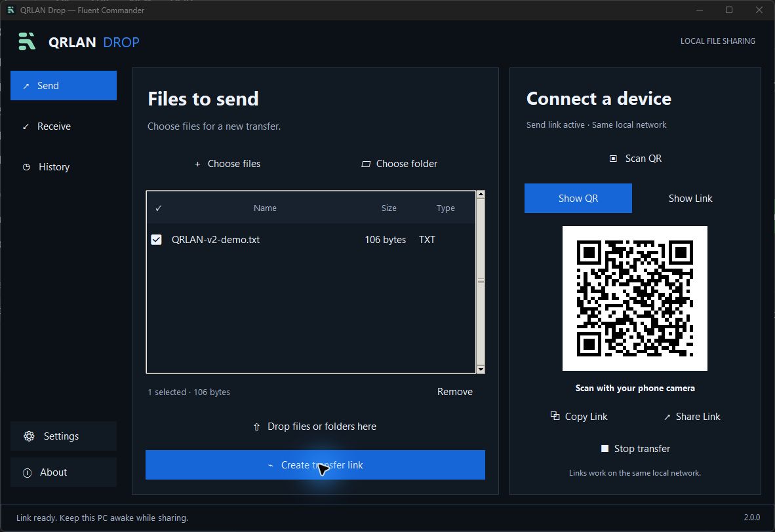This screenshot has height=532, width=775.
Task: Open the About page
Action: coord(63,472)
